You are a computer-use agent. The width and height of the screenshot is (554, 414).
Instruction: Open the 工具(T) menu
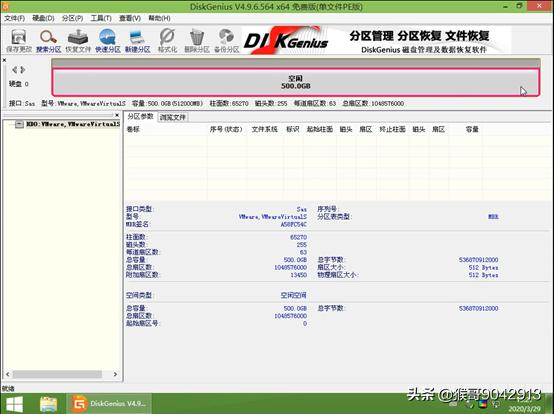101,18
